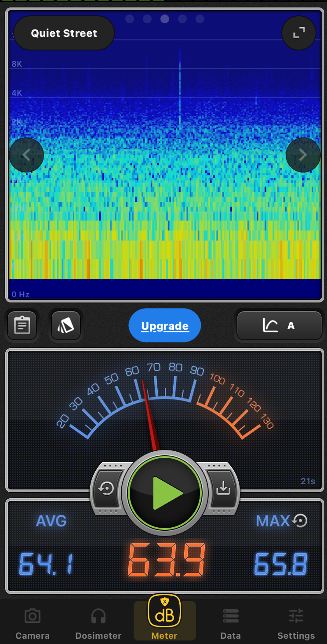Open the Camera tab
Image resolution: width=327 pixels, height=644 pixels.
pos(33,623)
